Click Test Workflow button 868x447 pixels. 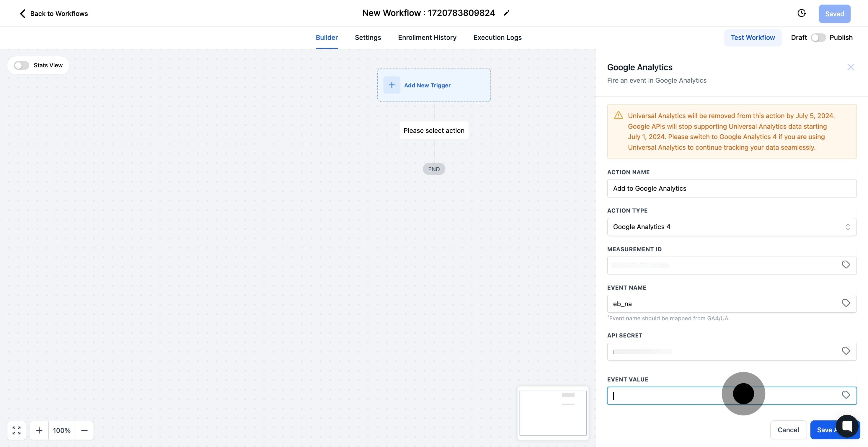tap(753, 37)
